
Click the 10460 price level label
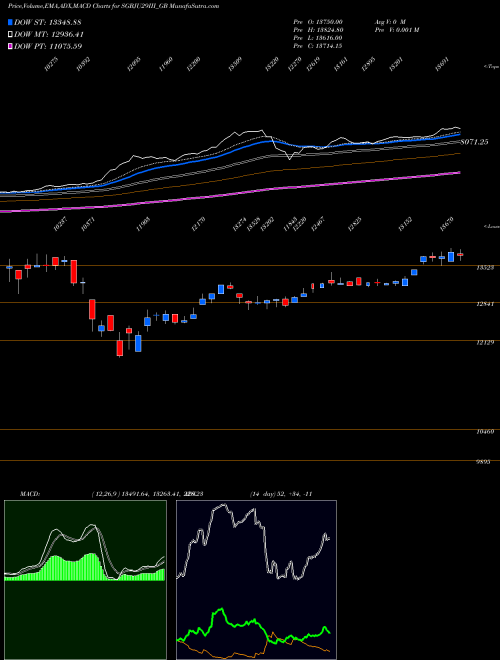[x=483, y=432]
